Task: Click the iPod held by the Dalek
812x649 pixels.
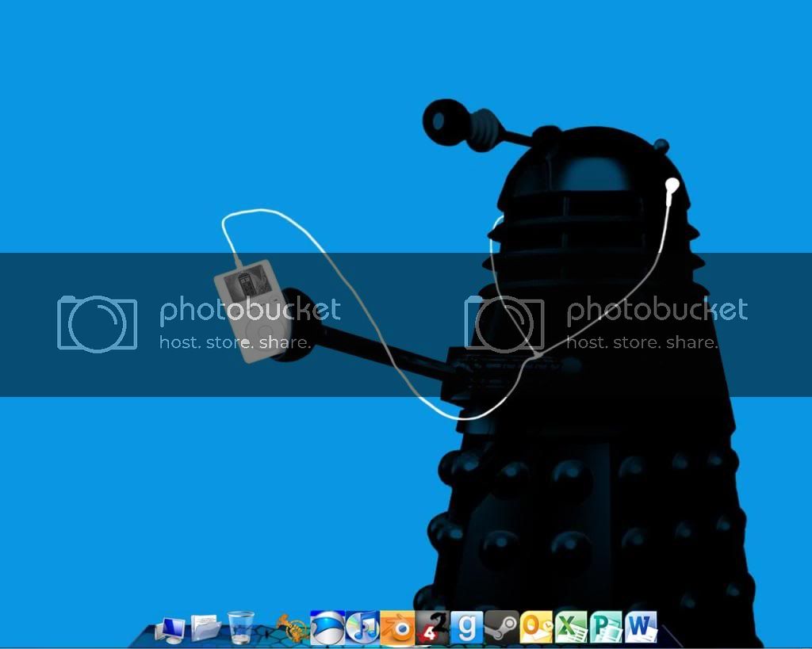Action: (x=248, y=309)
